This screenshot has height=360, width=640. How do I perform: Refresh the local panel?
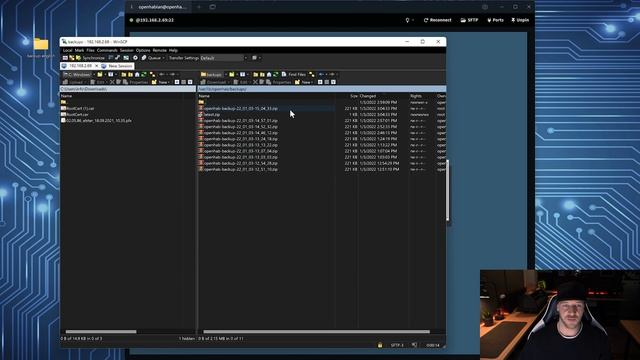pos(144,74)
